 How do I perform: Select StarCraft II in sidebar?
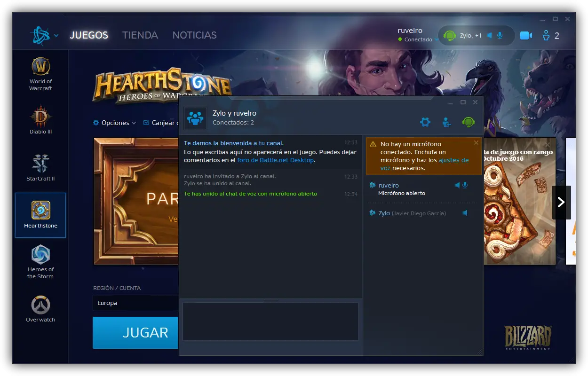(41, 167)
